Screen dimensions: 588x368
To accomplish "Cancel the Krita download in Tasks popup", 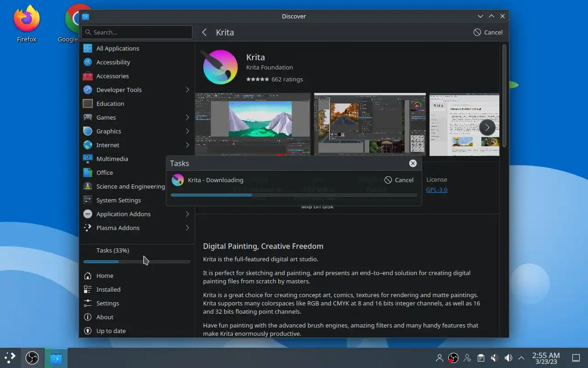I will [x=399, y=180].
